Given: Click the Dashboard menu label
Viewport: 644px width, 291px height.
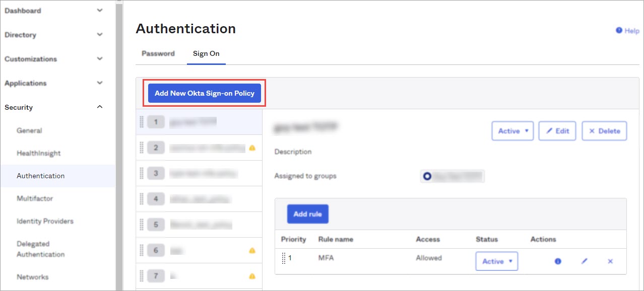Looking at the screenshot, I should pos(23,11).
